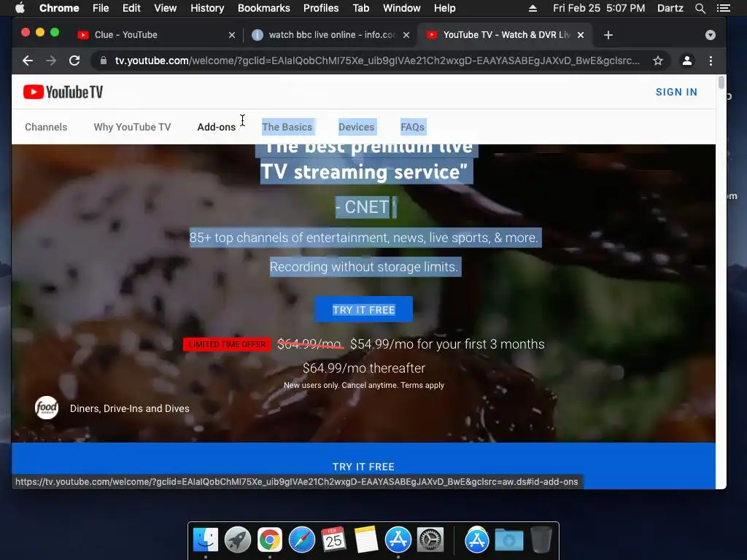This screenshot has height=560, width=747.
Task: Navigate to The Basics section
Action: 287,127
